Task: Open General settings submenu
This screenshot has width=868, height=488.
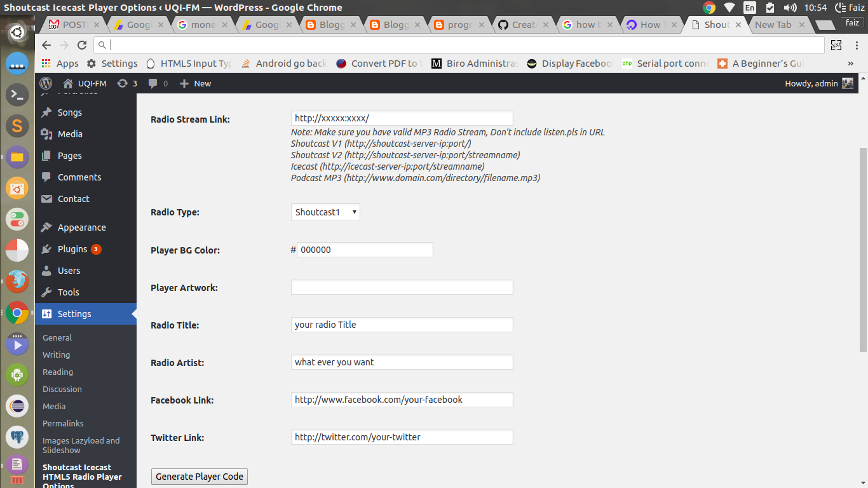Action: coord(57,337)
